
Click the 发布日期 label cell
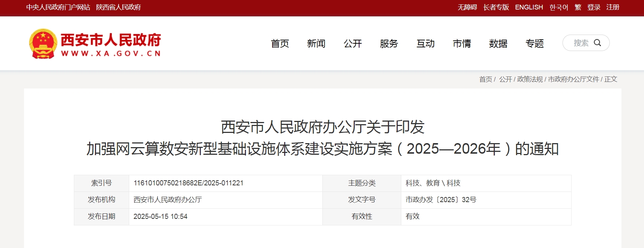point(102,217)
